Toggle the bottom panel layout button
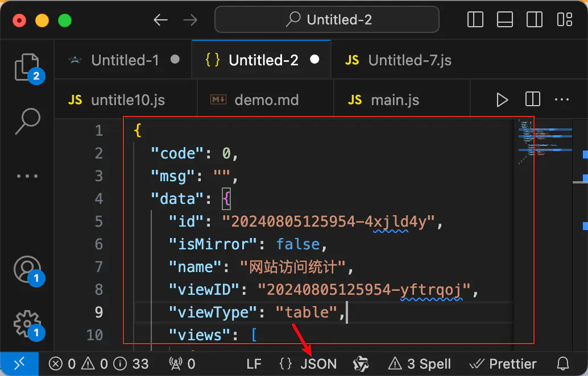 (505, 20)
